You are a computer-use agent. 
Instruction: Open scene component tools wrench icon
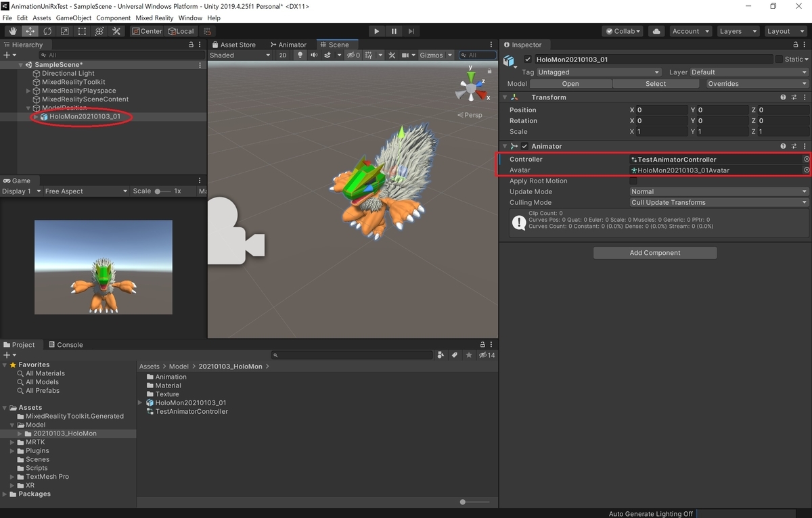click(392, 55)
